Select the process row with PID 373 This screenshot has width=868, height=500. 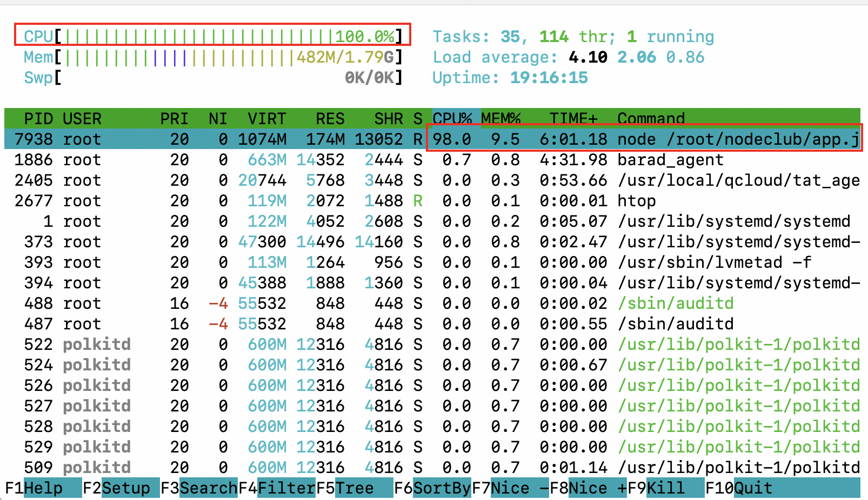[x=432, y=241]
